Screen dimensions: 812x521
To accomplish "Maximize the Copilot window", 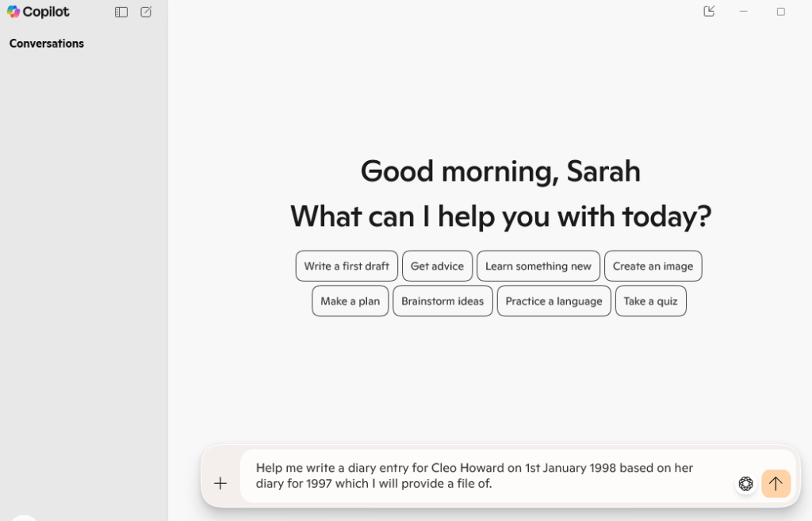I will (780, 12).
